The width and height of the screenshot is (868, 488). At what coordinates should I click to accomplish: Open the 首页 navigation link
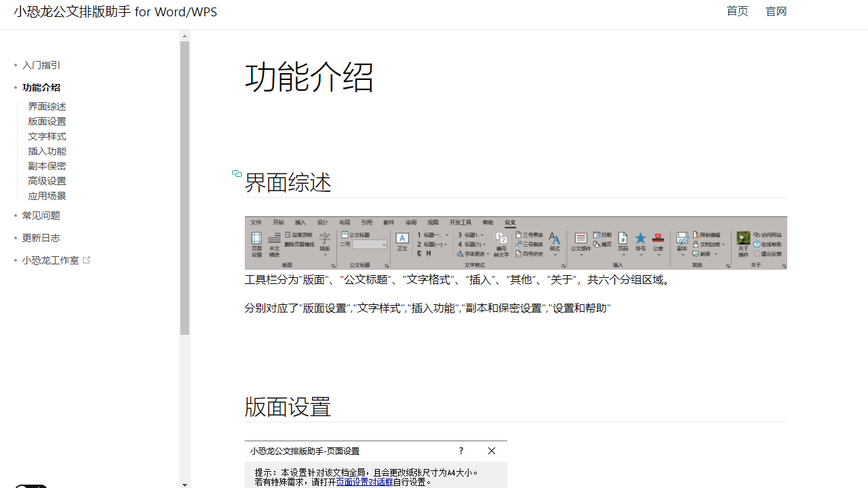pyautogui.click(x=737, y=11)
